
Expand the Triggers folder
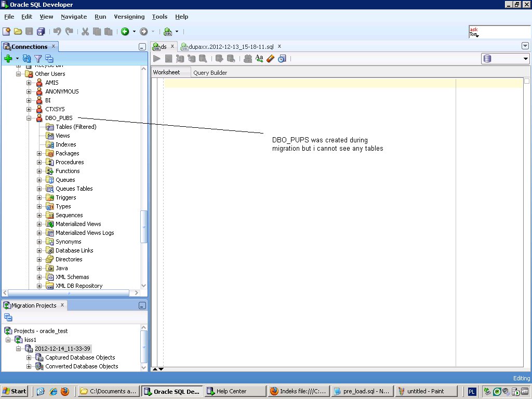[x=39, y=197]
